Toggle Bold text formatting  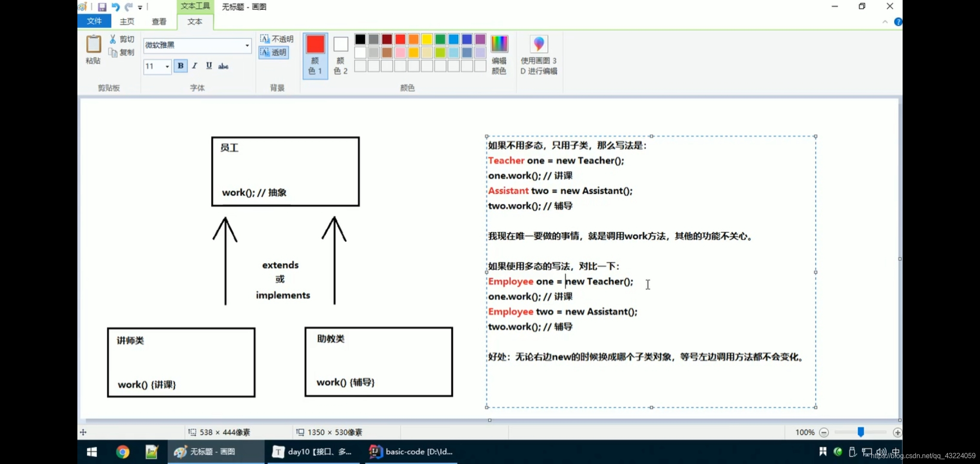coord(181,66)
